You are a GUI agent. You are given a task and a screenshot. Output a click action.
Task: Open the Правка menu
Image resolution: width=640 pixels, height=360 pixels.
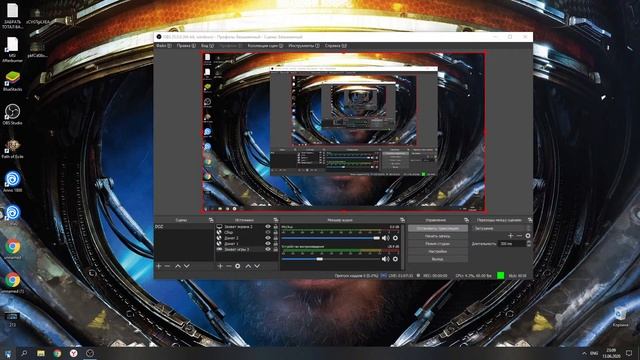[x=186, y=46]
